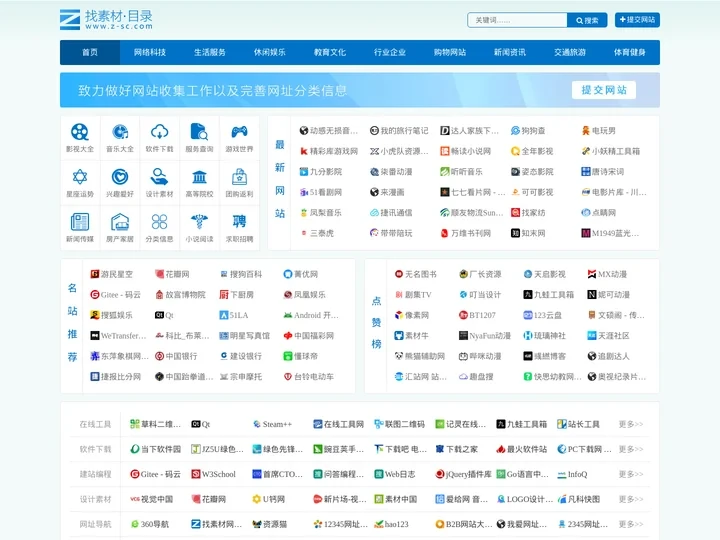
Task: Click the 九蛙工具箱 icon in 点赞榜
Action: coord(528,295)
